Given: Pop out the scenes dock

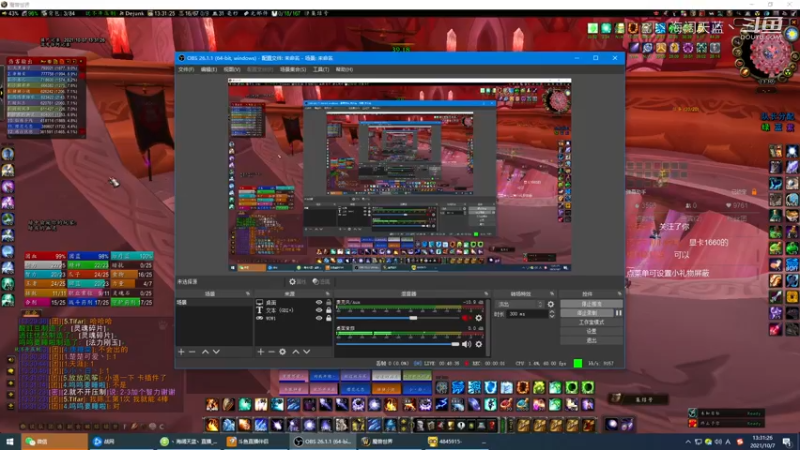Looking at the screenshot, I should coord(248,294).
